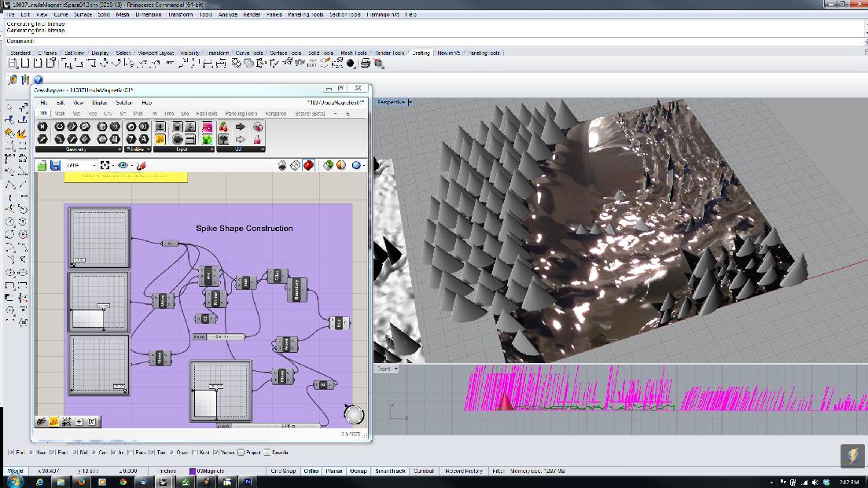This screenshot has height=488, width=868.
Task: Click the blue preview mesh quality sphere
Action: tap(356, 166)
